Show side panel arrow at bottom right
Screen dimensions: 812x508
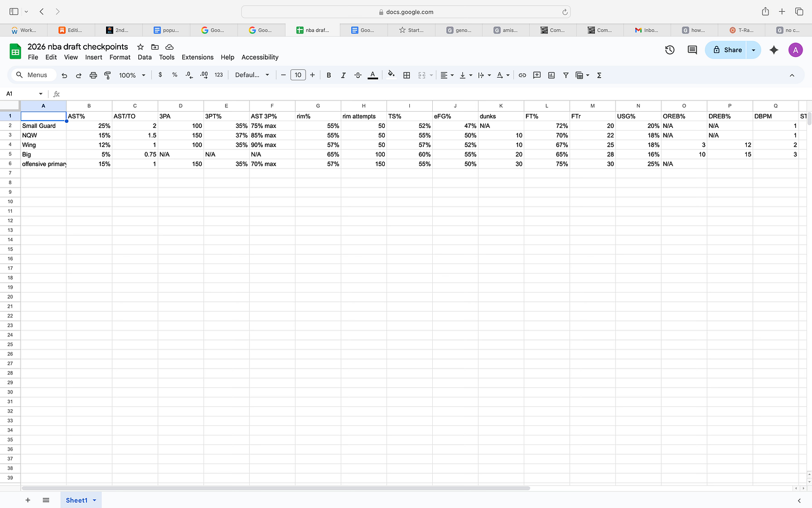[x=799, y=501]
